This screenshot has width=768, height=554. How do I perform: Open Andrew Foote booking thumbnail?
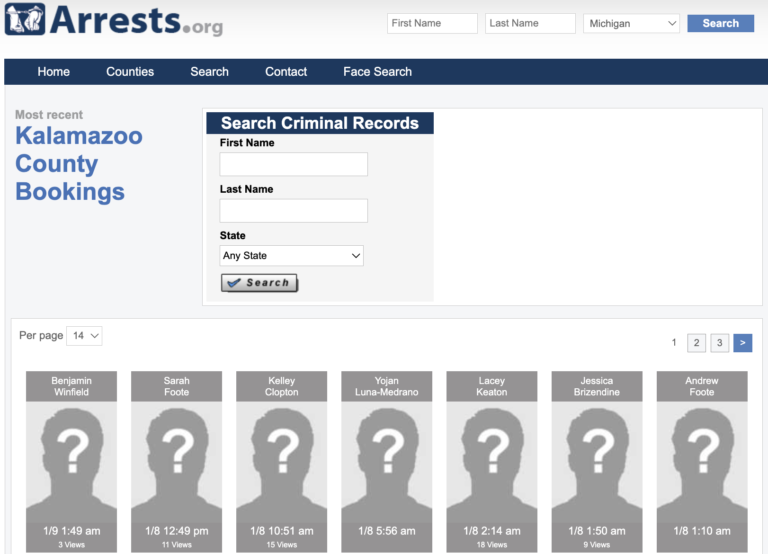[702, 461]
